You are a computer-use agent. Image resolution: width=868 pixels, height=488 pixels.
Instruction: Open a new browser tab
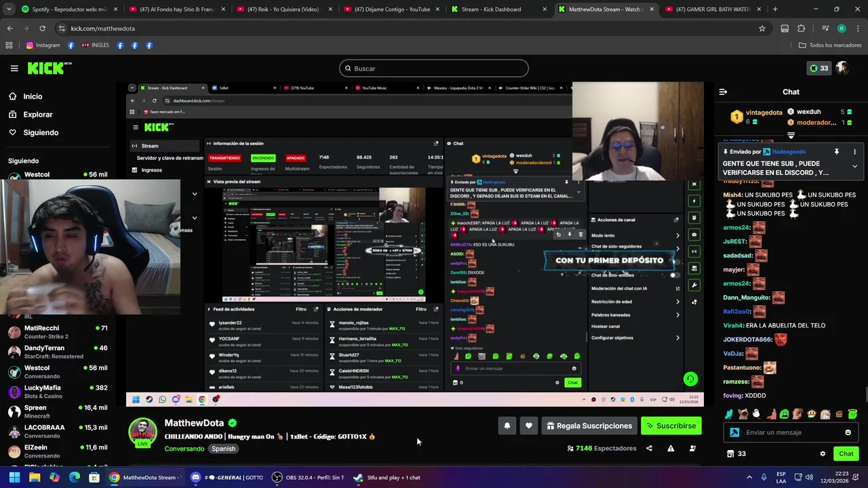[775, 9]
